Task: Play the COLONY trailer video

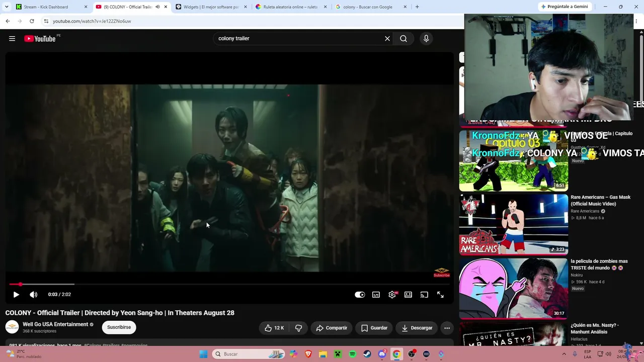Action: tap(16, 295)
